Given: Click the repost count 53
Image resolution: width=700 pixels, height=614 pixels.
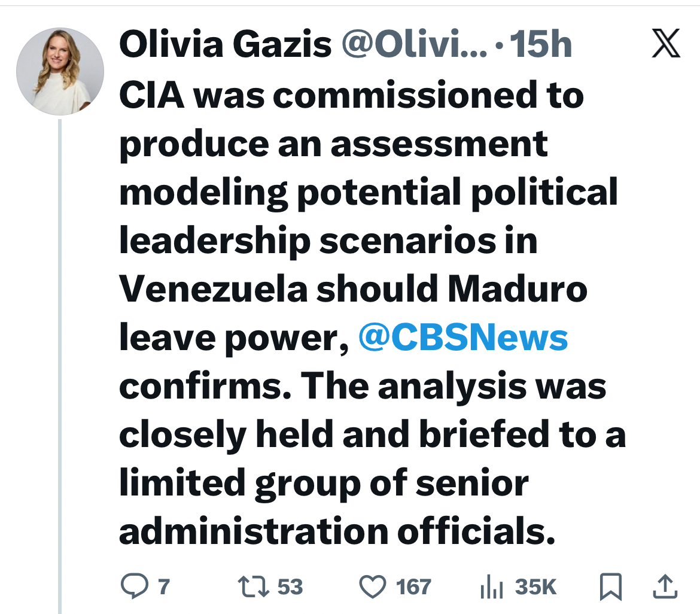Looking at the screenshot, I should (290, 586).
